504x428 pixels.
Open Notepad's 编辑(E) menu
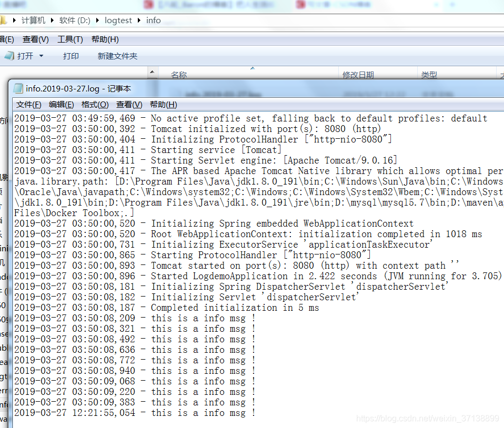coord(62,105)
